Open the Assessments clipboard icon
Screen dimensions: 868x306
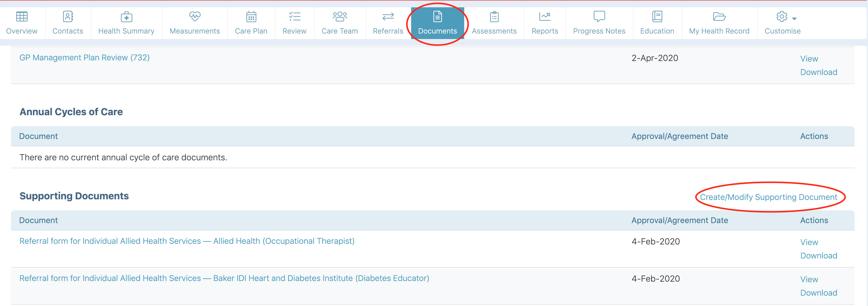tap(494, 16)
